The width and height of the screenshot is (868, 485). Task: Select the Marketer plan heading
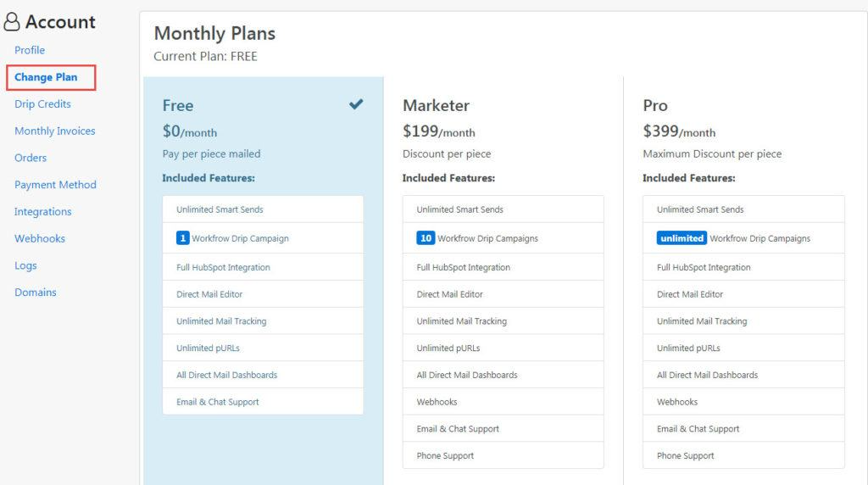point(437,106)
